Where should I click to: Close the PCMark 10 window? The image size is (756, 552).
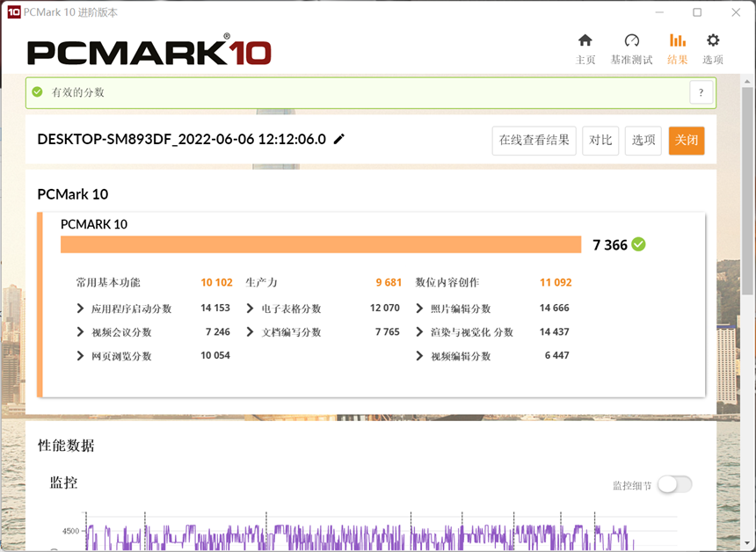coord(736,12)
